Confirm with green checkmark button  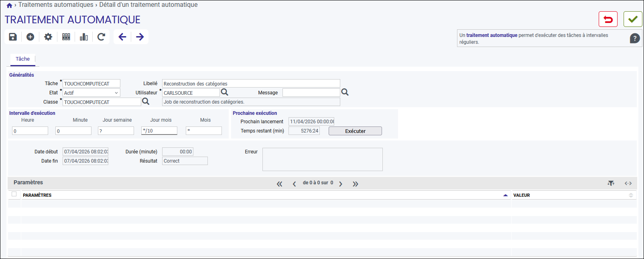coord(633,19)
